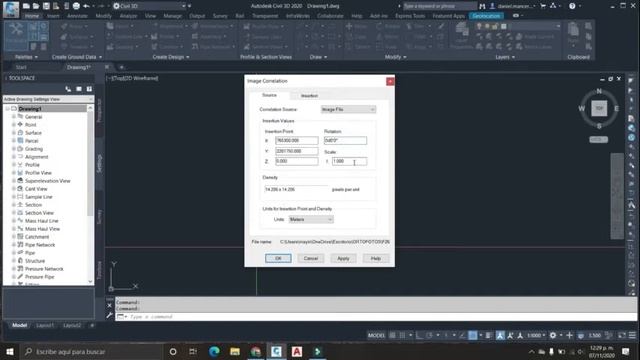Screen dimensions: 640x360
Task: Click OK in Image Correlation dialog
Action: pyautogui.click(x=278, y=258)
